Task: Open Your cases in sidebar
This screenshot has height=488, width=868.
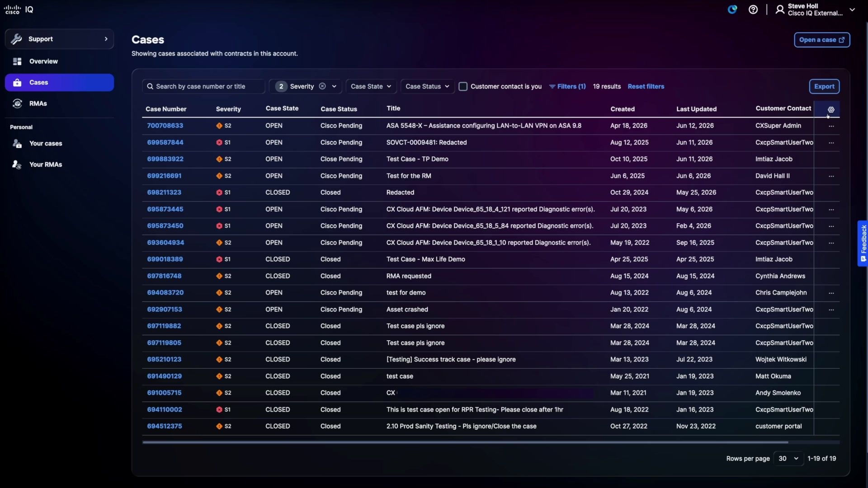Action: (x=59, y=144)
